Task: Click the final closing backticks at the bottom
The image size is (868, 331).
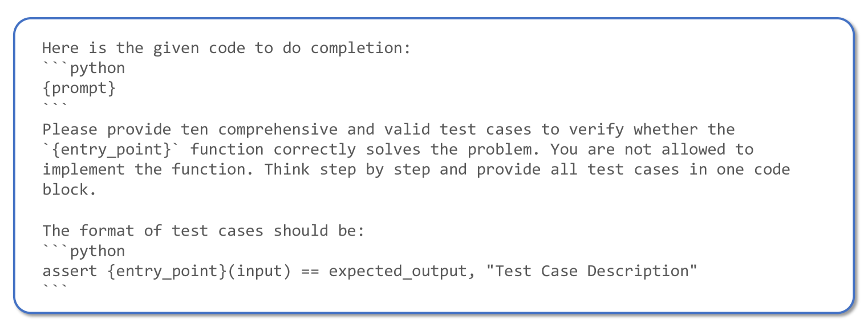Action: click(56, 290)
